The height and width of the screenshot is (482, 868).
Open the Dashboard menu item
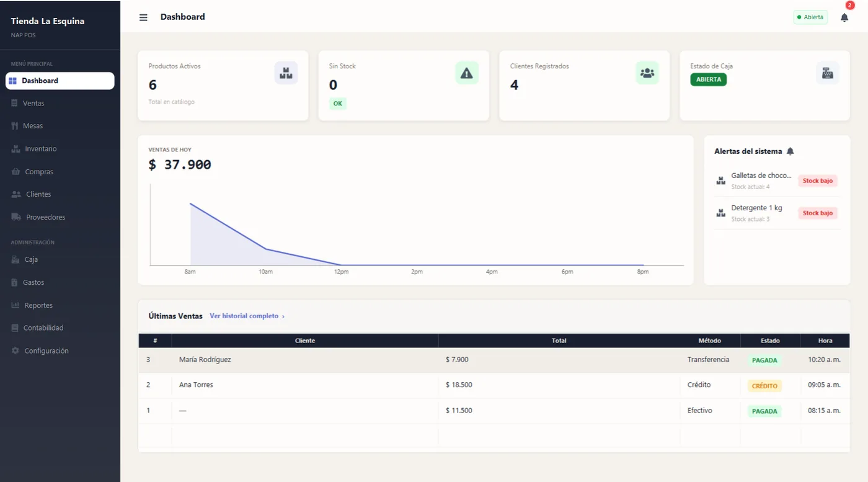click(60, 81)
